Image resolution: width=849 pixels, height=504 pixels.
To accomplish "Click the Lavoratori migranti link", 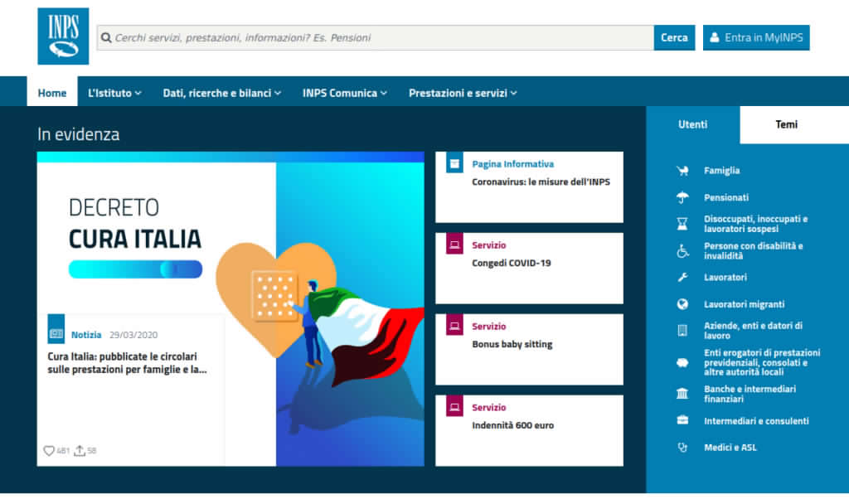I will pos(744,304).
